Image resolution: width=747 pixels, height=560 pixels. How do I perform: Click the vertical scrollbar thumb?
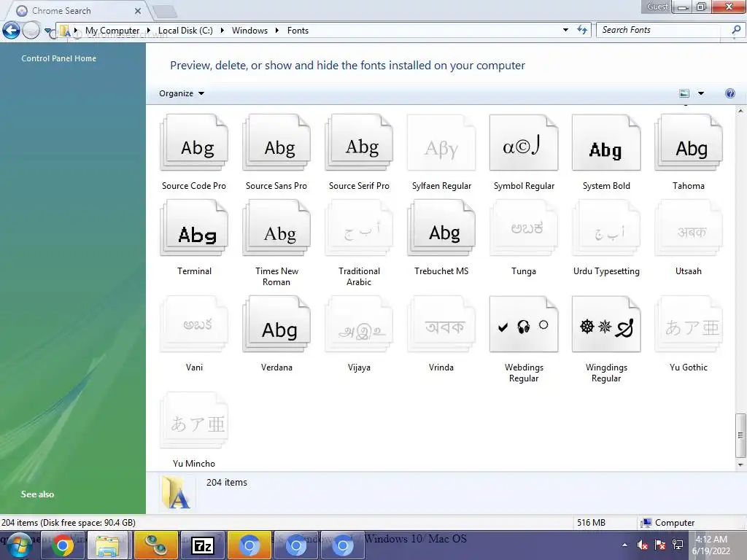click(740, 435)
